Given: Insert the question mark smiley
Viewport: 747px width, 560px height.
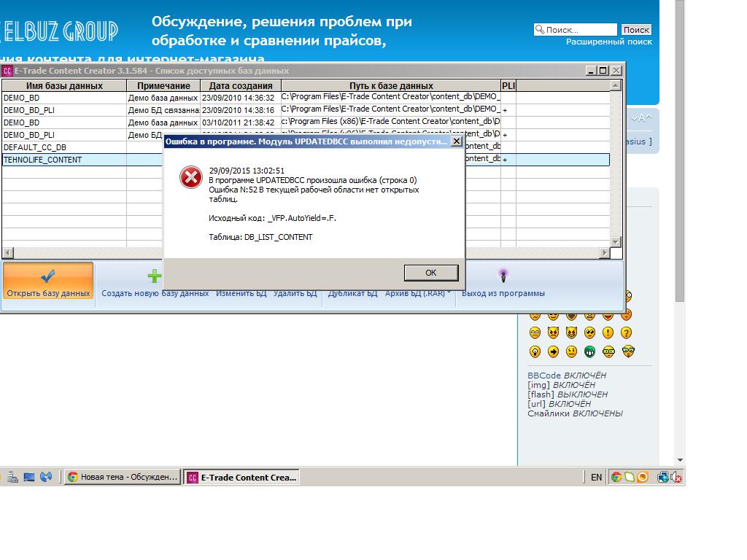Looking at the screenshot, I should pos(627,332).
